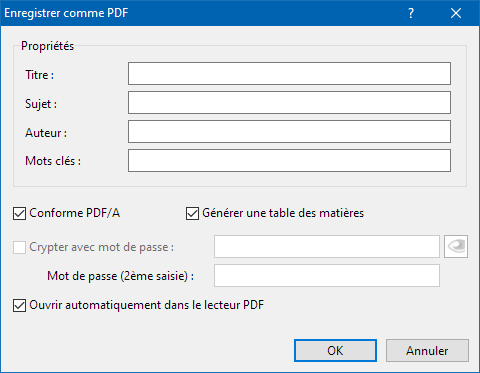
Task: Open the help question mark button
Action: [x=411, y=13]
